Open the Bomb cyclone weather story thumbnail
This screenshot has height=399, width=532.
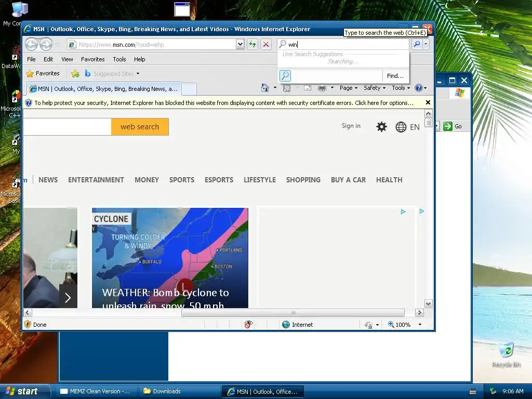pos(170,258)
